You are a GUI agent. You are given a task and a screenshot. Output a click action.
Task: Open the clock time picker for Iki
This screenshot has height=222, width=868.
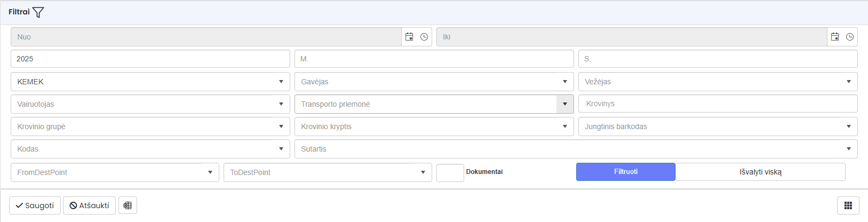click(x=850, y=37)
